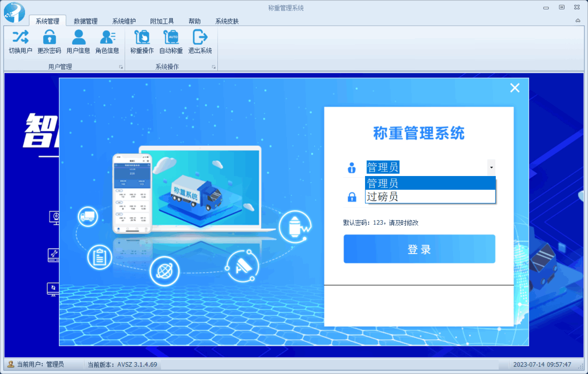Select 管理员 in the dropdown list
Viewport: 588px width, 374px height.
430,183
